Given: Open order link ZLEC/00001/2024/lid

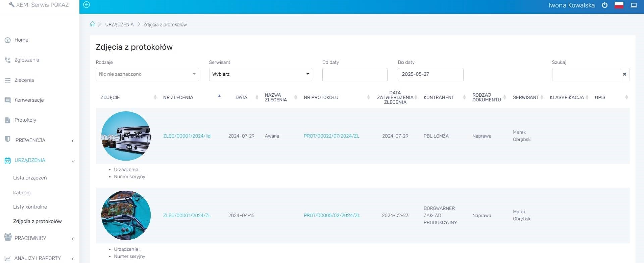Looking at the screenshot, I should (187, 136).
